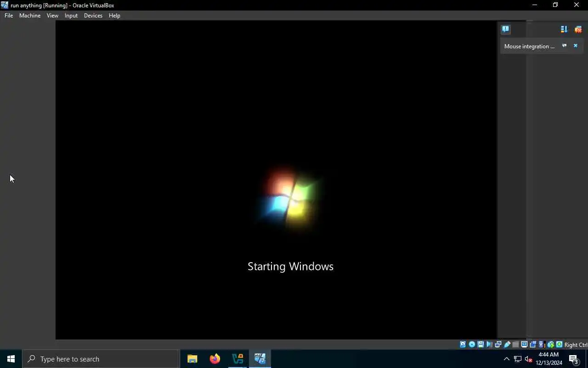Open the Input menu

click(x=71, y=16)
